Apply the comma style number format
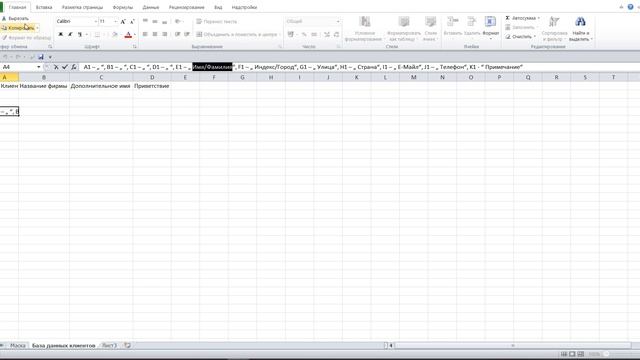The height and width of the screenshot is (360, 640). point(314,34)
